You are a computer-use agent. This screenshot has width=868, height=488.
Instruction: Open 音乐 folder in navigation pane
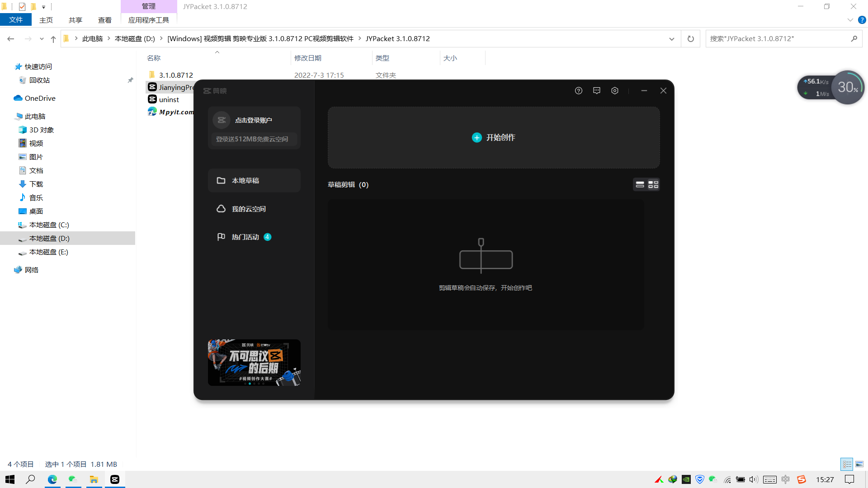[x=36, y=197]
